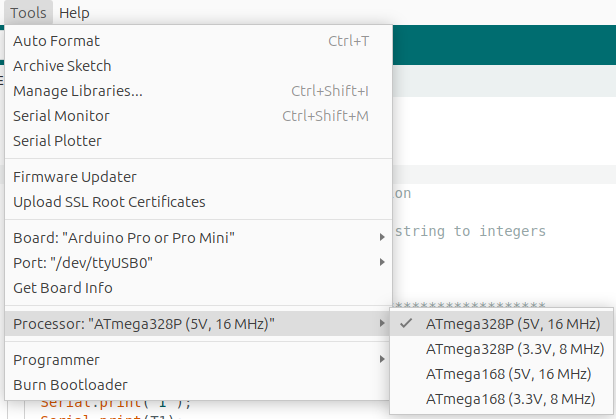Choose ATmega328P (3.3V, 8 MHz) processor
Image resolution: width=616 pixels, height=419 pixels.
502,349
